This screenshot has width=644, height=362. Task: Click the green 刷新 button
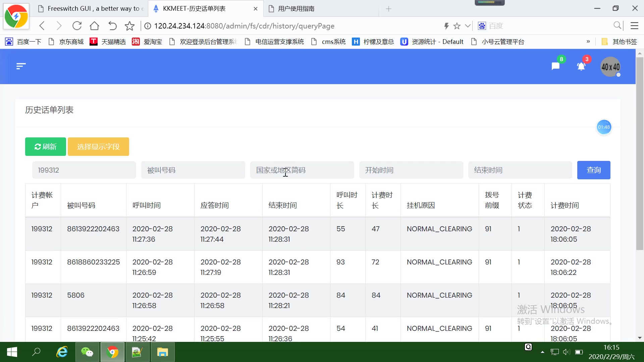46,147
